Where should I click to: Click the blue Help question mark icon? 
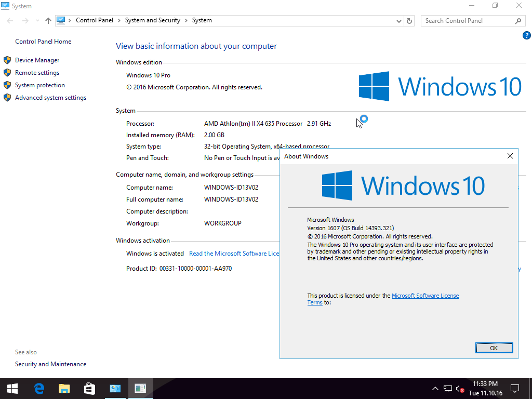coord(526,35)
